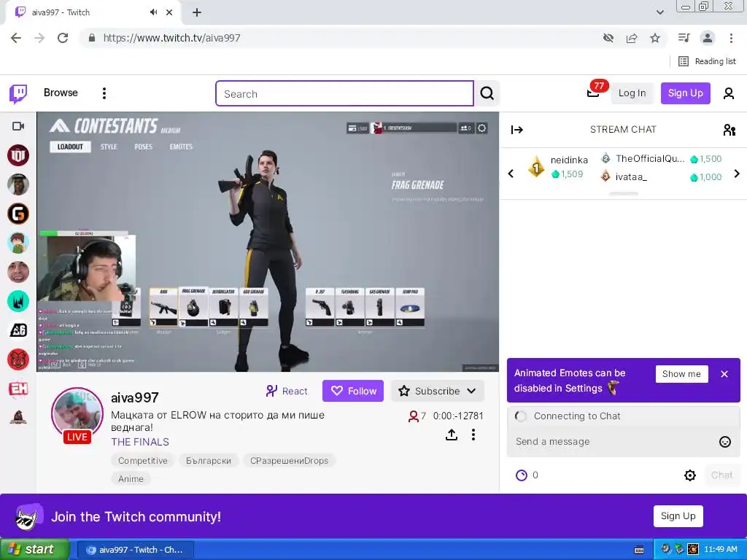
Task: Select the СРазрешениDrops tag
Action: point(289,461)
